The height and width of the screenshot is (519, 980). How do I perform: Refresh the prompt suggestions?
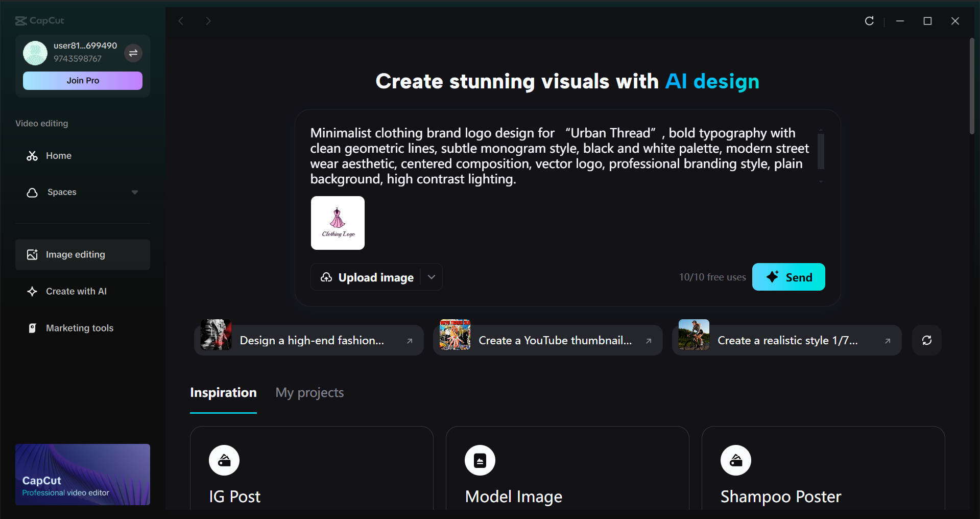[x=927, y=340]
